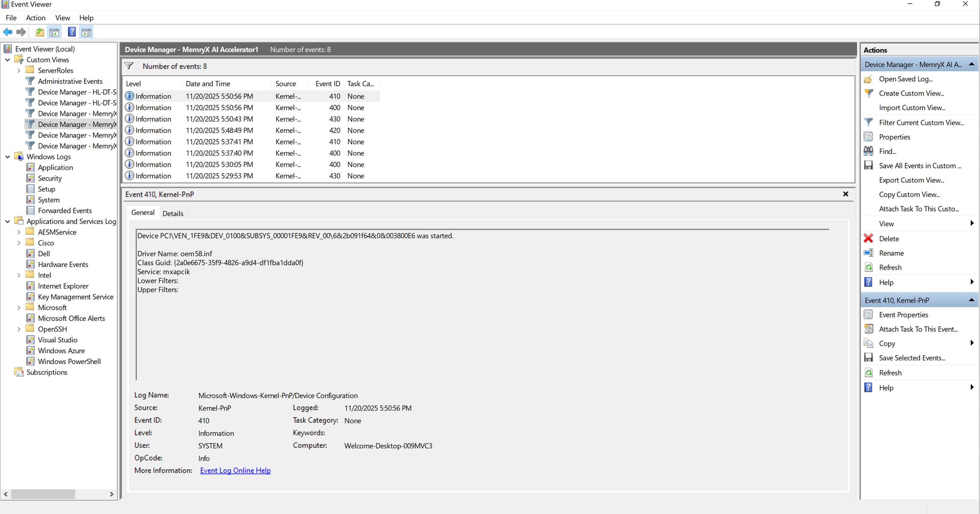Select the Security log under Windows Logs
Viewport: 980px width, 514px height.
[50, 178]
